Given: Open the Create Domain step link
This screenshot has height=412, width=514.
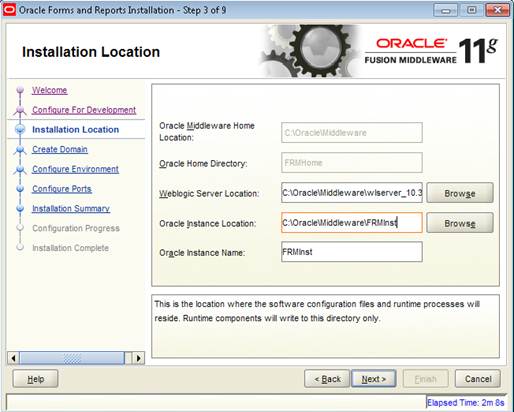Looking at the screenshot, I should [x=60, y=149].
